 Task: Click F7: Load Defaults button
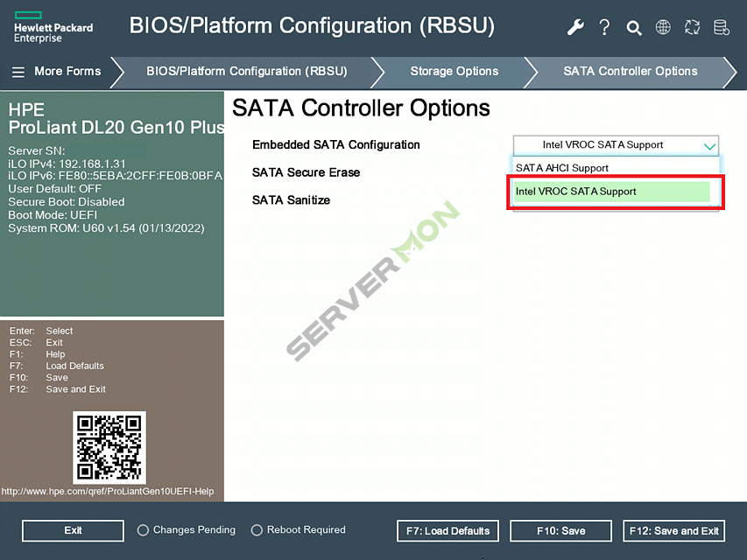pos(447,530)
